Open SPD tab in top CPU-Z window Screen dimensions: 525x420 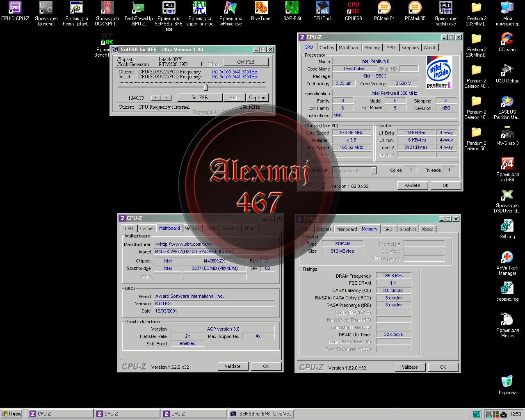coord(391,48)
